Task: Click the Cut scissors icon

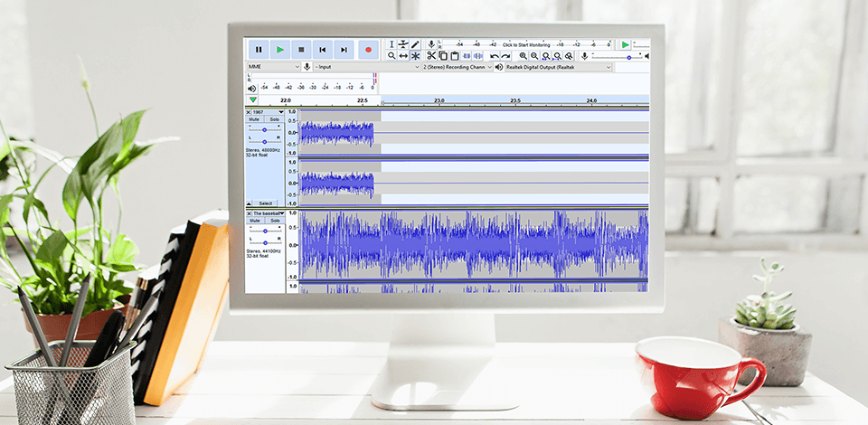Action: tap(431, 56)
